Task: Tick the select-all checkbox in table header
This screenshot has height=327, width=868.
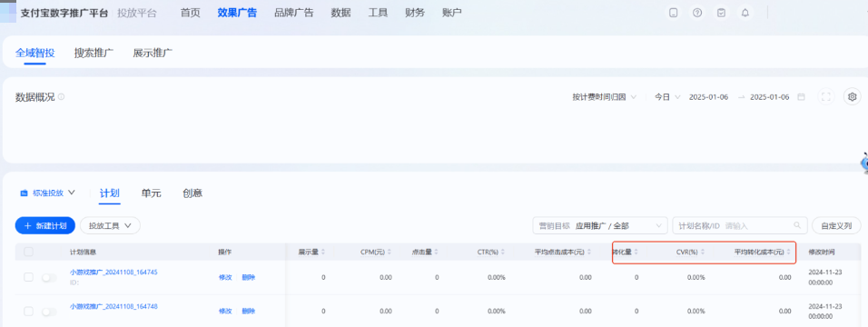Action: tap(28, 252)
